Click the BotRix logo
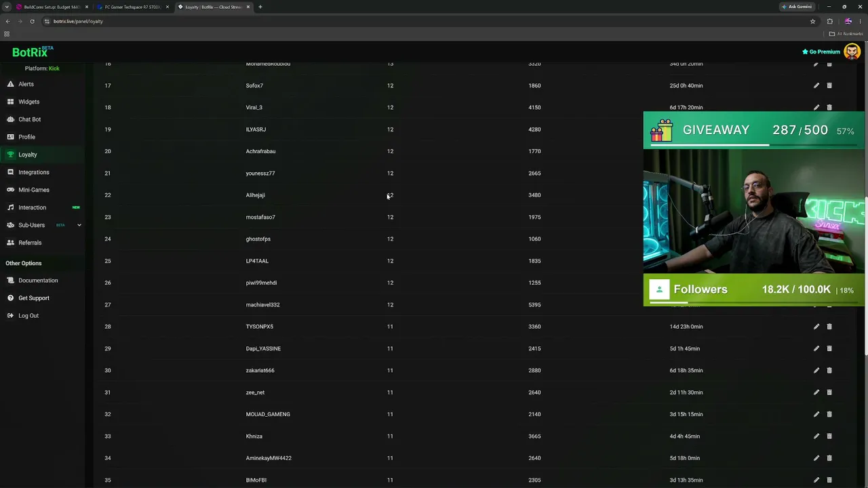The height and width of the screenshot is (488, 868). point(32,52)
